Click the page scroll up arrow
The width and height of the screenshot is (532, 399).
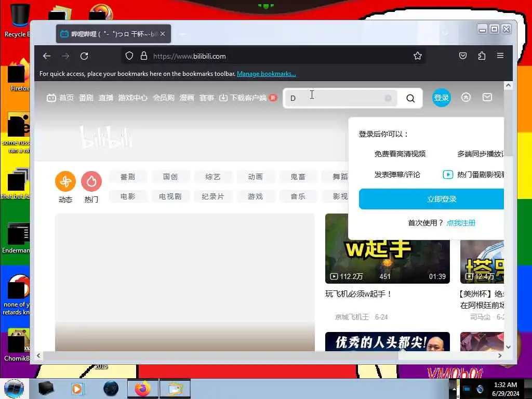pos(508,85)
